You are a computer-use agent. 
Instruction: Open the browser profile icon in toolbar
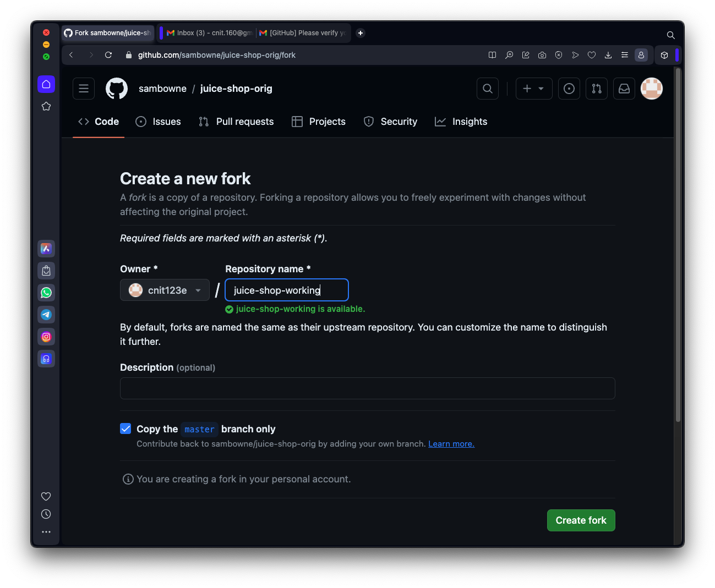[641, 55]
